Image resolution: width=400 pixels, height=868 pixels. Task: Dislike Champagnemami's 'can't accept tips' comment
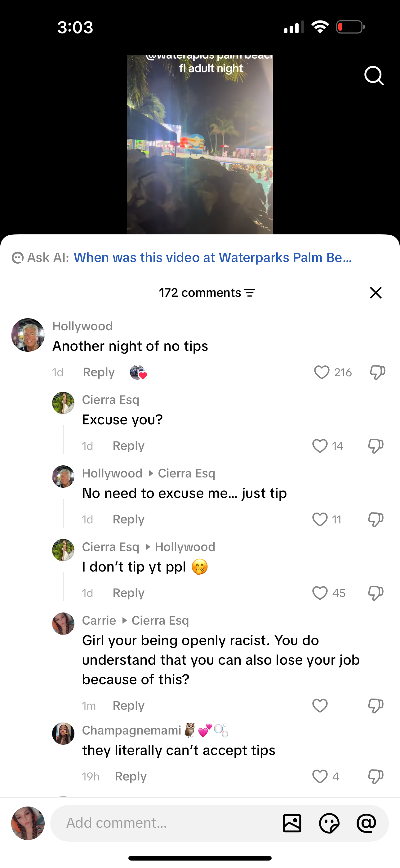point(376,776)
